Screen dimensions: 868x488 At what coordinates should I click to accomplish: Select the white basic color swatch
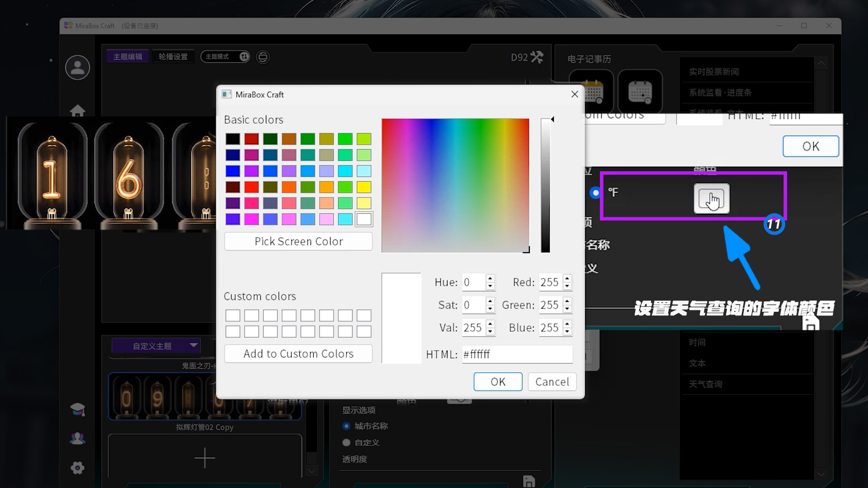click(x=363, y=219)
